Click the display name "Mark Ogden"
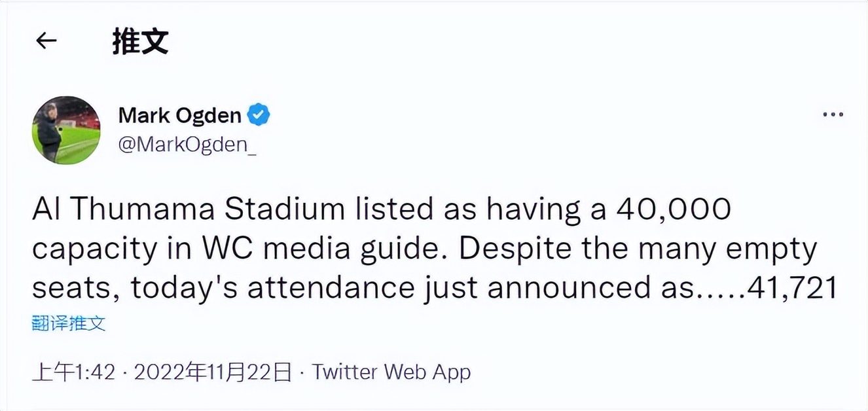This screenshot has height=411, width=868. tap(179, 115)
